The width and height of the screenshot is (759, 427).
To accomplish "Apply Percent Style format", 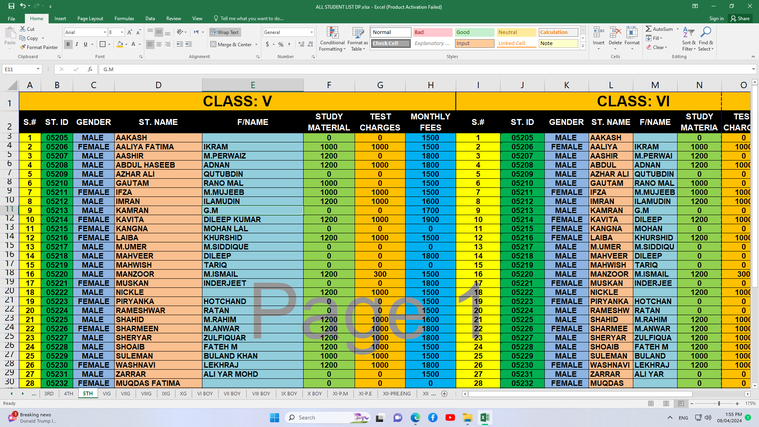I will pyautogui.click(x=281, y=44).
